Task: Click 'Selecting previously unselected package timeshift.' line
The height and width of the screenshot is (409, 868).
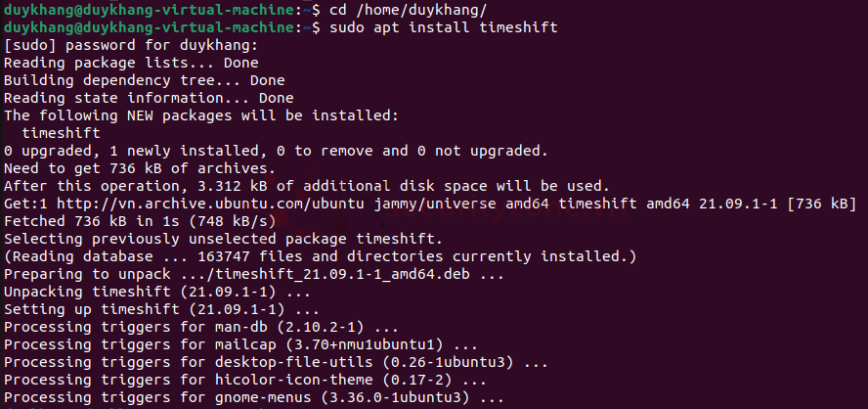Action: click(224, 240)
